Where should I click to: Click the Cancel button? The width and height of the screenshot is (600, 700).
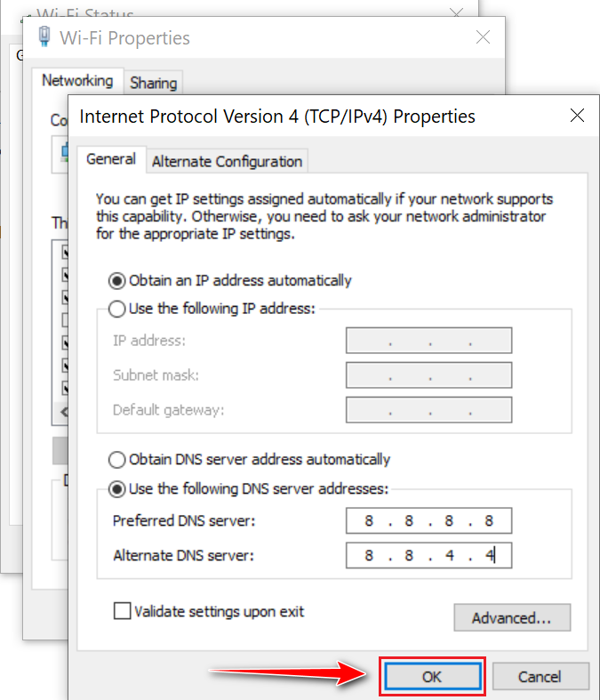click(540, 677)
